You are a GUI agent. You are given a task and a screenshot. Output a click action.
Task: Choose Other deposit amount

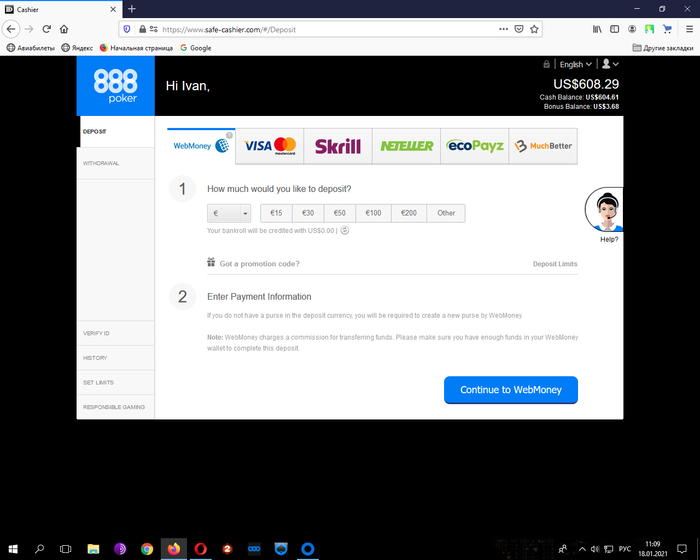(x=446, y=213)
